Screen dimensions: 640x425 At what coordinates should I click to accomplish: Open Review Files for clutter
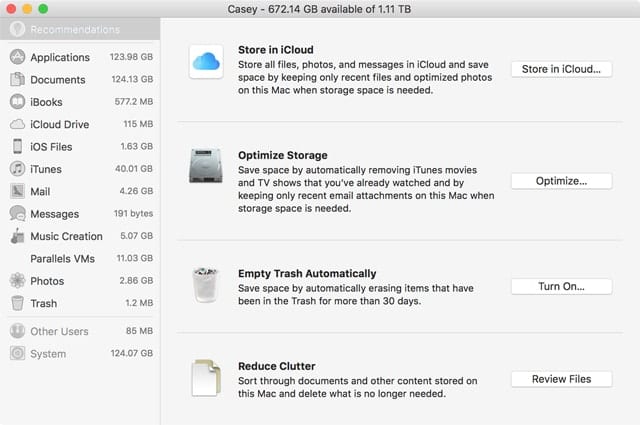[x=561, y=379]
